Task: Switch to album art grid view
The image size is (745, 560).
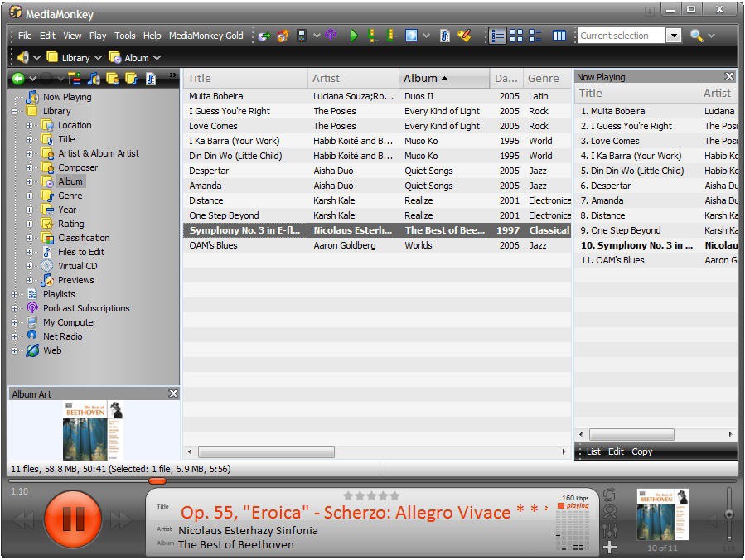Action: [x=516, y=36]
